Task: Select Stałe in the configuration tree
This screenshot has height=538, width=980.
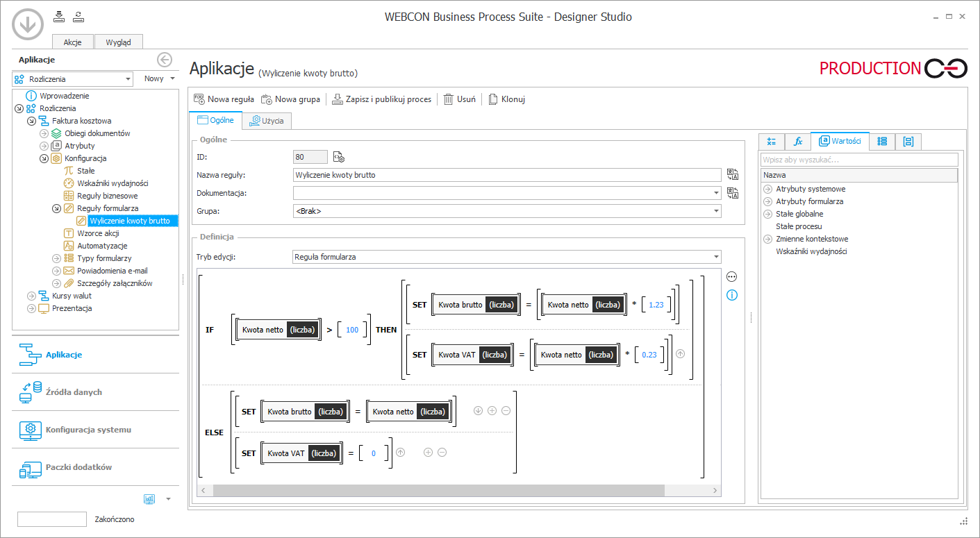Action: (x=86, y=171)
